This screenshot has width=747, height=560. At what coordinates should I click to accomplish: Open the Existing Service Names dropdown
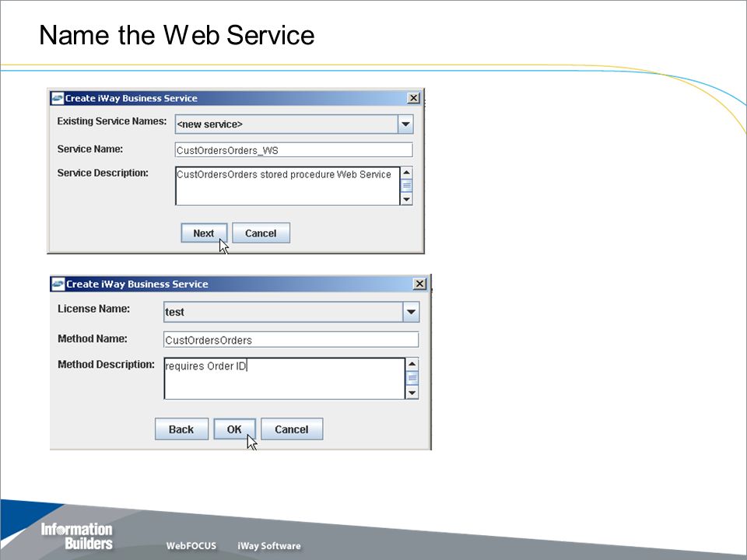click(x=405, y=124)
